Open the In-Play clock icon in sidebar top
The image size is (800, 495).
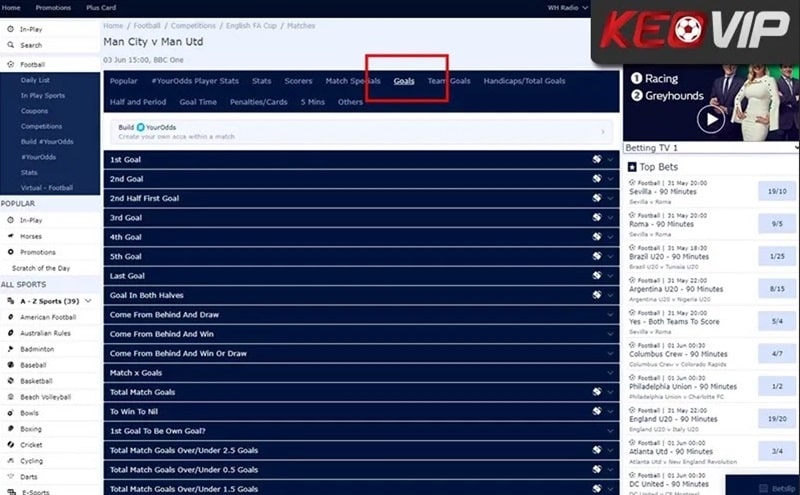point(10,29)
